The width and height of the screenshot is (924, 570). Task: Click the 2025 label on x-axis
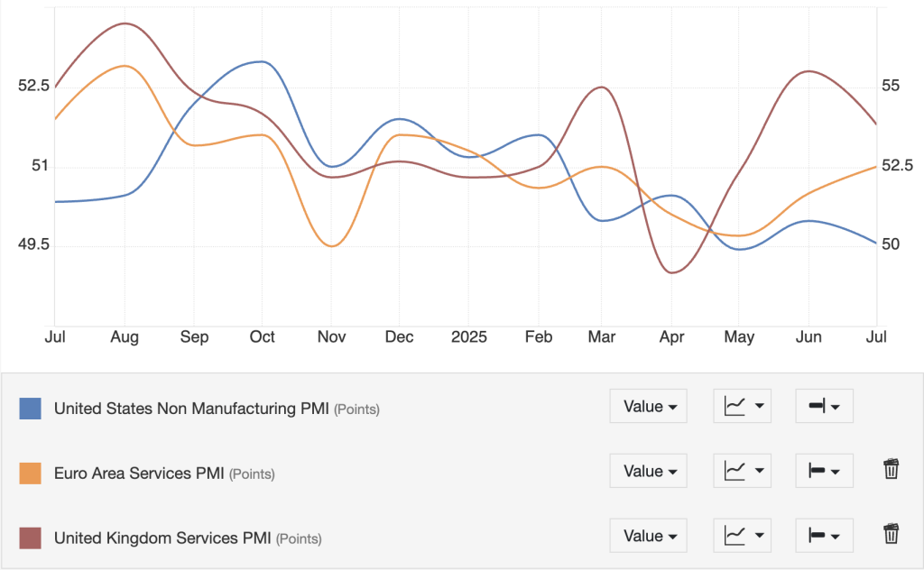coord(469,337)
